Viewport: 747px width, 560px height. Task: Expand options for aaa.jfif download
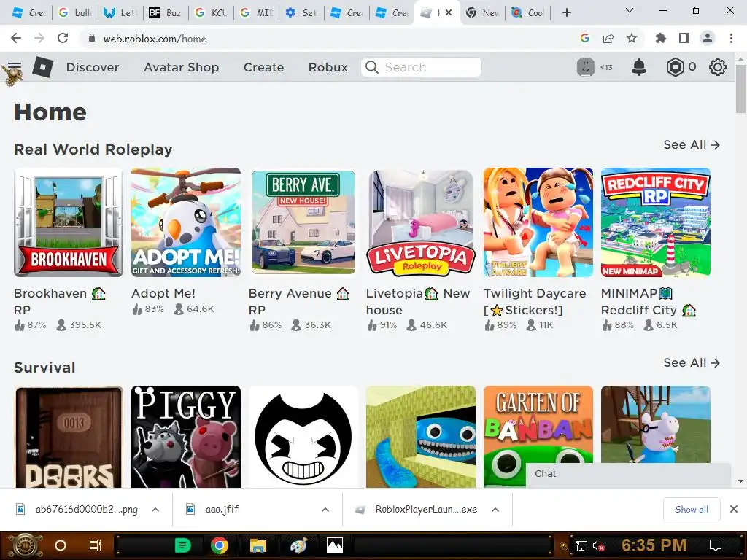(325, 510)
